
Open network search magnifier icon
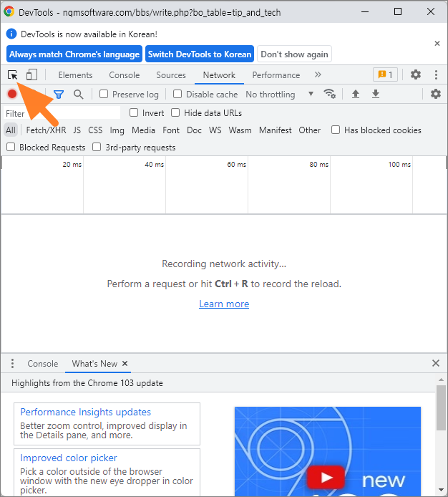(x=78, y=95)
